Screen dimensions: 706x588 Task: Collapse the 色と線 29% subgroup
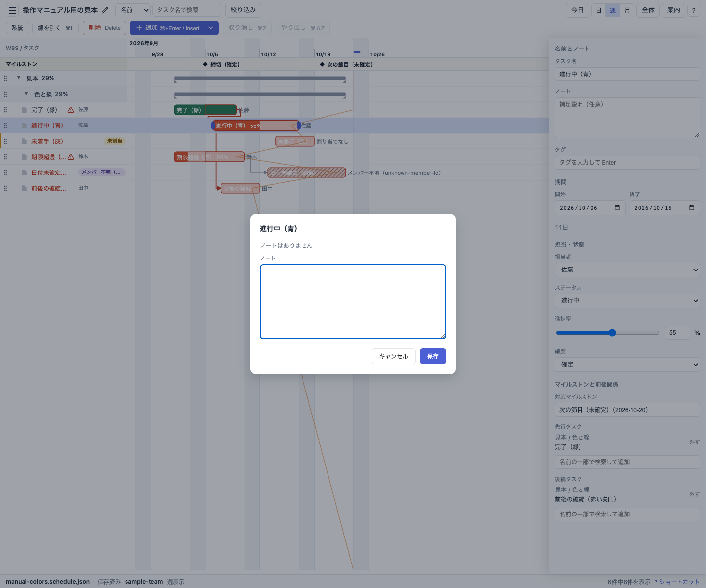click(x=26, y=94)
